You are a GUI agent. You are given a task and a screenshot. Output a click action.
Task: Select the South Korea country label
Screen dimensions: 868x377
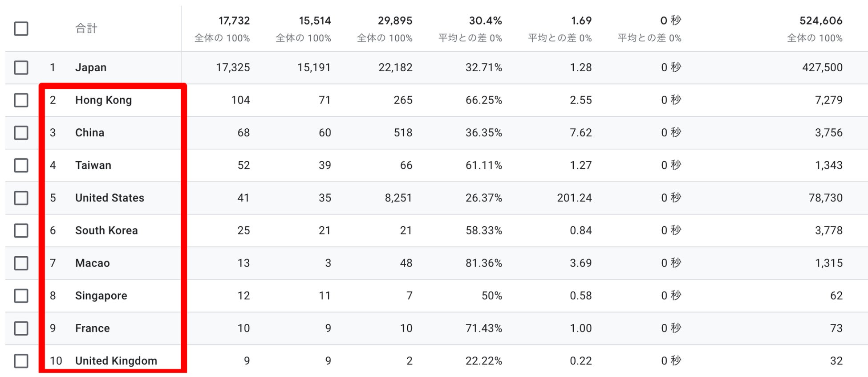[106, 230]
